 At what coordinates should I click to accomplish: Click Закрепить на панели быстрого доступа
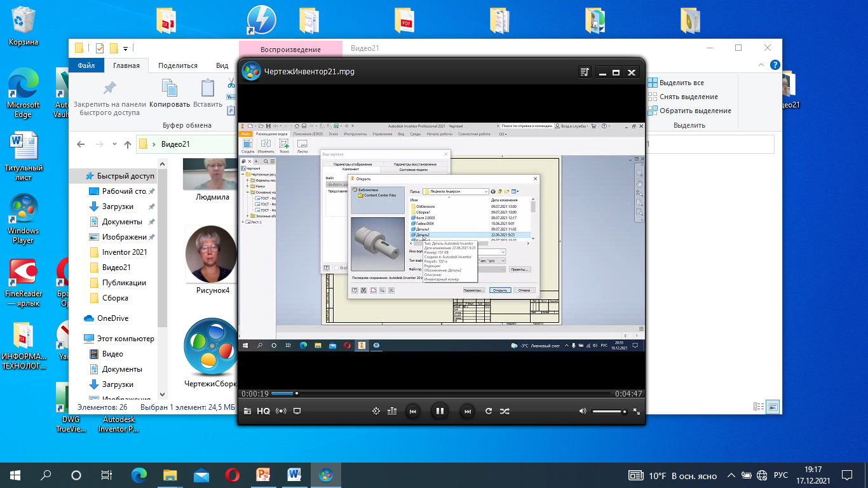click(x=110, y=98)
